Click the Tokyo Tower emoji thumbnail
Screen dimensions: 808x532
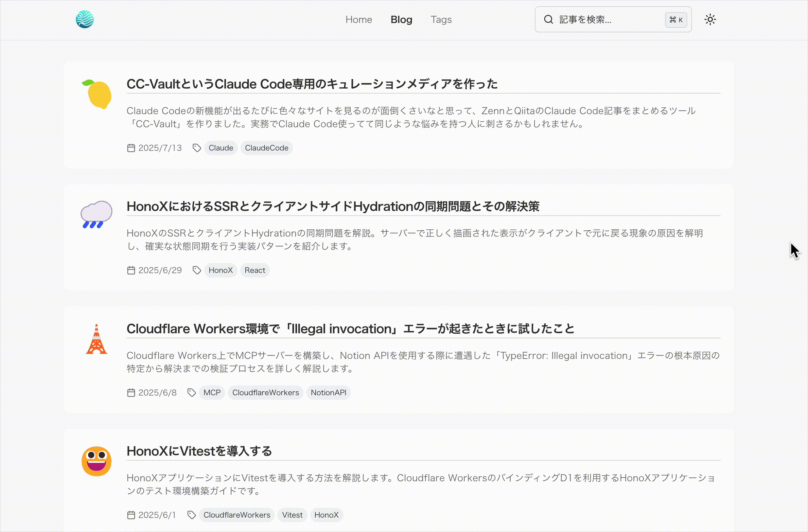coord(97,339)
